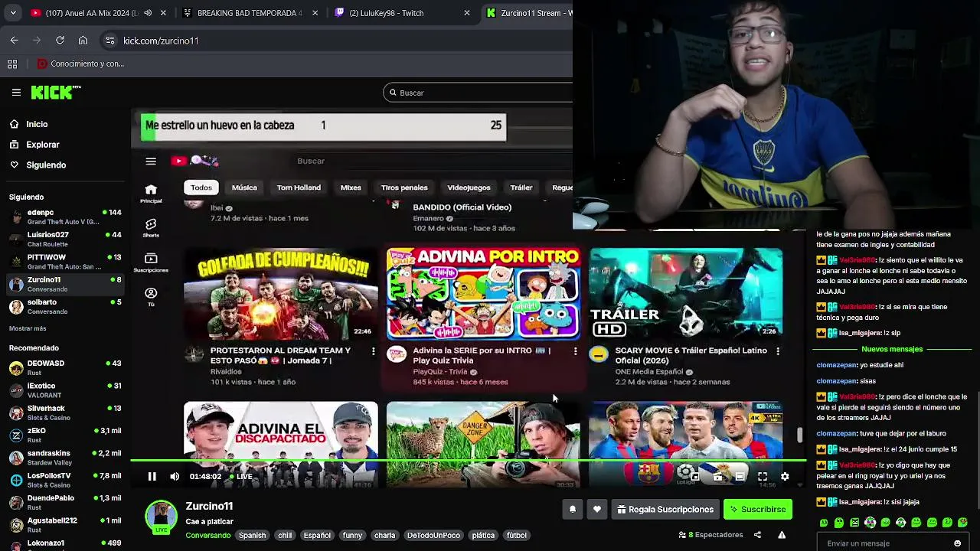980x551 pixels.
Task: Open more options for Scary Movie 6 trailer
Action: pyautogui.click(x=778, y=350)
